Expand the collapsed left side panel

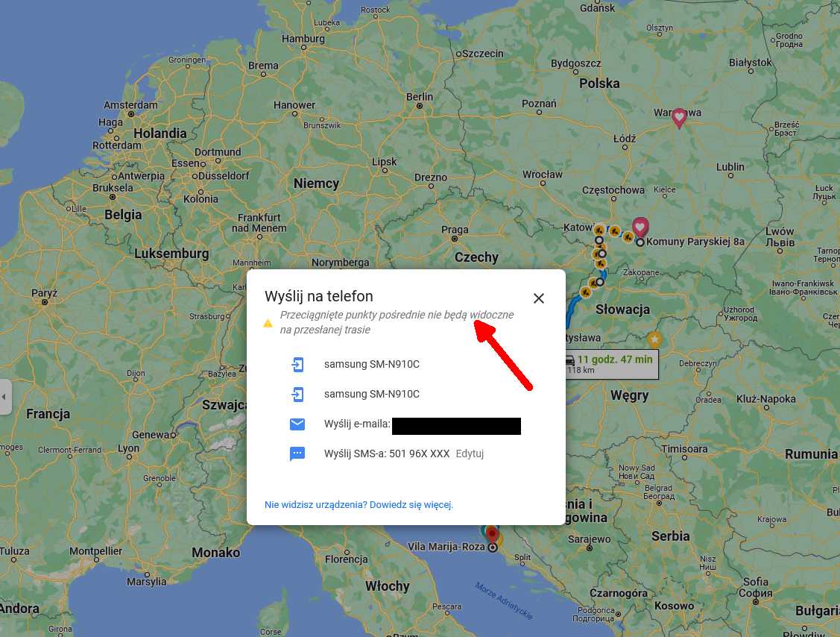(4, 398)
